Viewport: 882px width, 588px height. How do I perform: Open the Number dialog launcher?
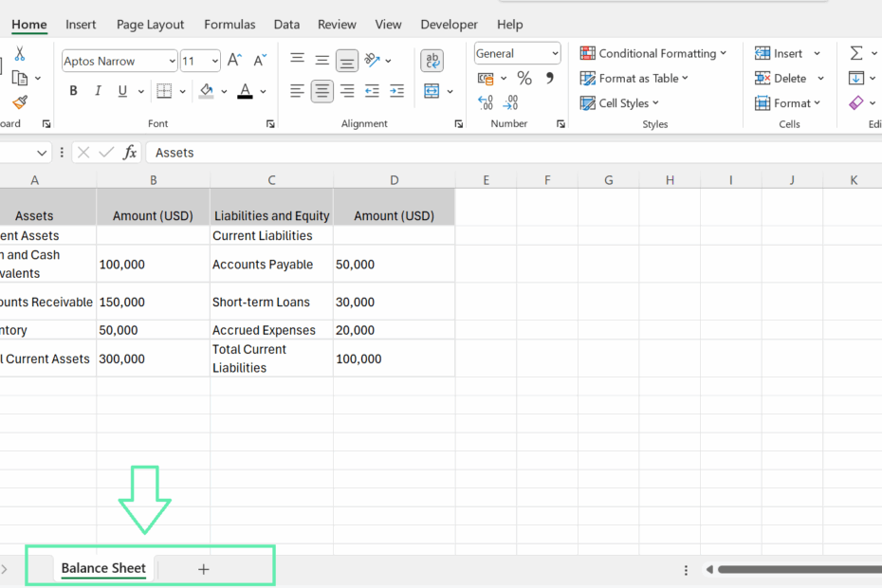pyautogui.click(x=560, y=124)
